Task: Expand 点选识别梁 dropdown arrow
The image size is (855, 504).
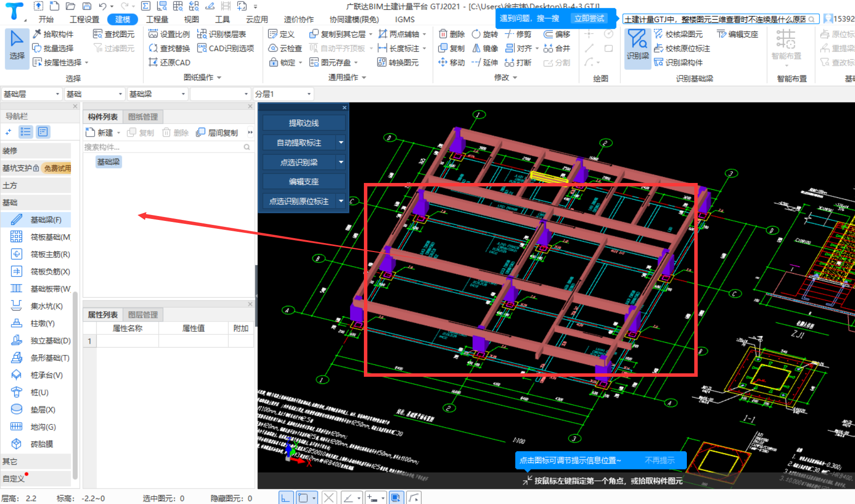Action: (341, 162)
